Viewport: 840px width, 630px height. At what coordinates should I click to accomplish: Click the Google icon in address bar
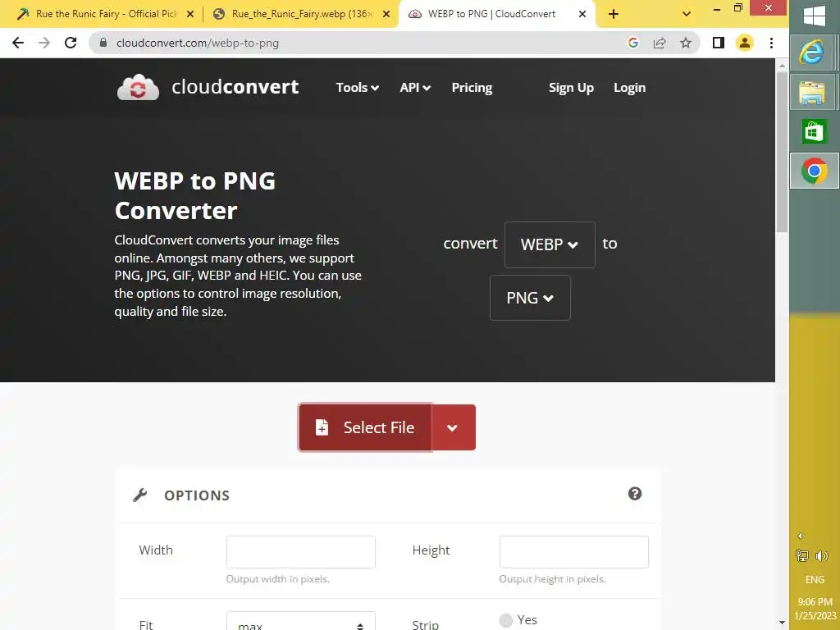632,43
